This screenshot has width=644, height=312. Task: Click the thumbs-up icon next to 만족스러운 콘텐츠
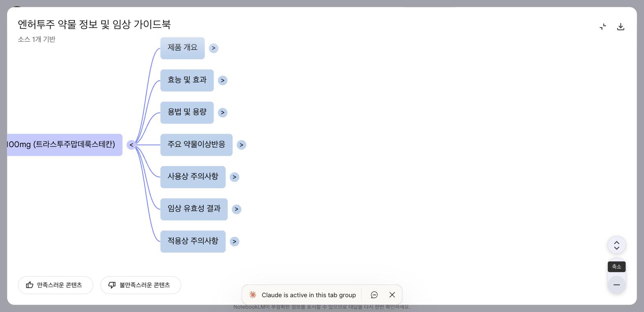pos(30,285)
